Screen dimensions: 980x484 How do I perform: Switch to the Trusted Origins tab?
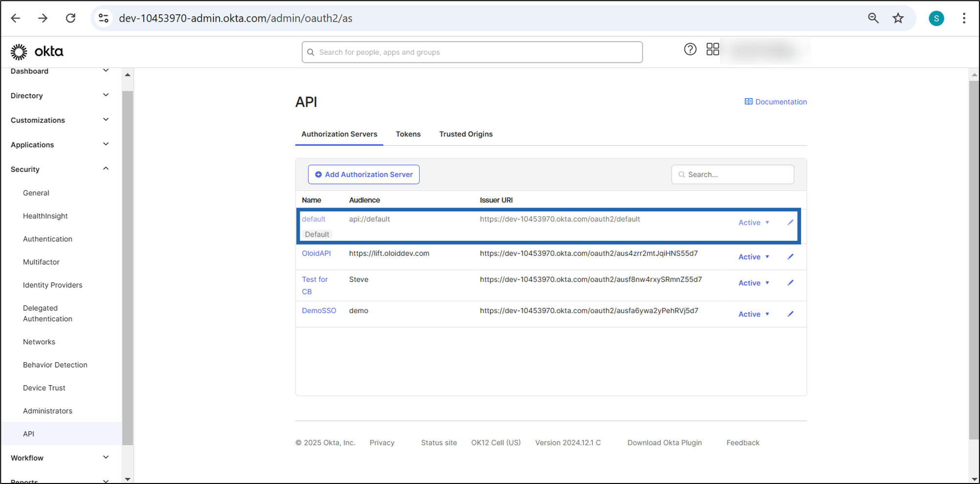pos(466,134)
